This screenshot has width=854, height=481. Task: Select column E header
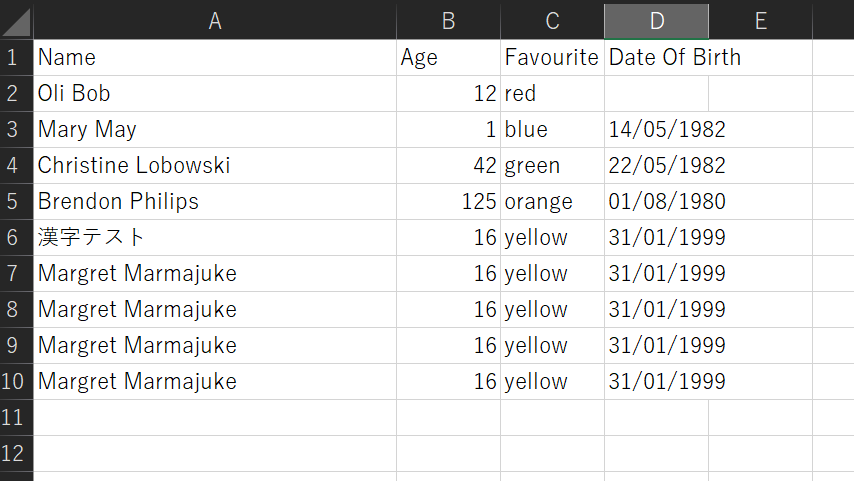760,21
